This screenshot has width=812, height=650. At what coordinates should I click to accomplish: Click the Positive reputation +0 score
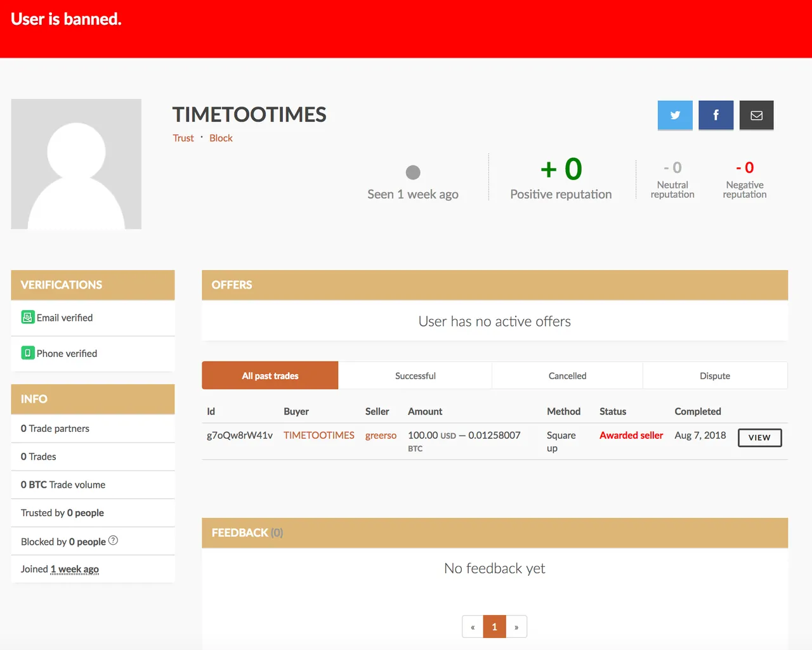point(561,169)
